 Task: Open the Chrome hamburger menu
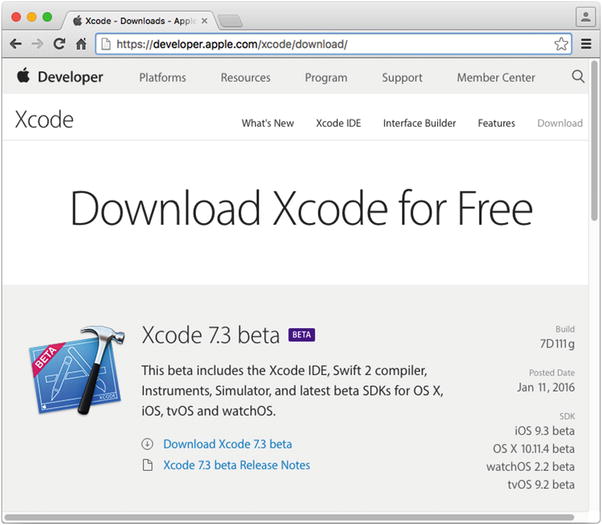tap(586, 44)
